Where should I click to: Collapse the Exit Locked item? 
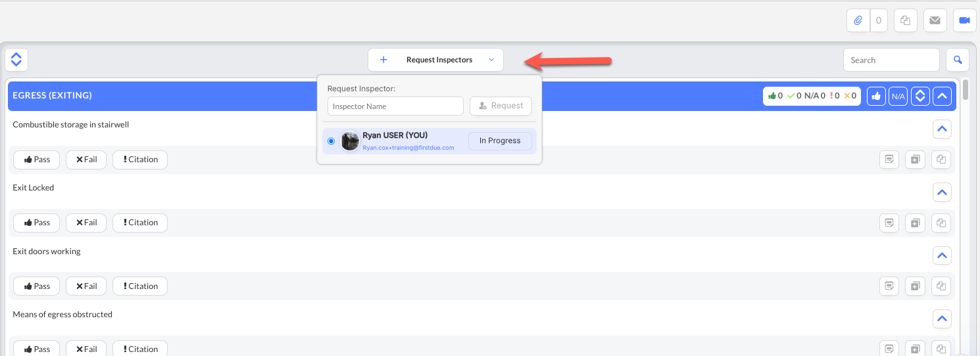943,192
